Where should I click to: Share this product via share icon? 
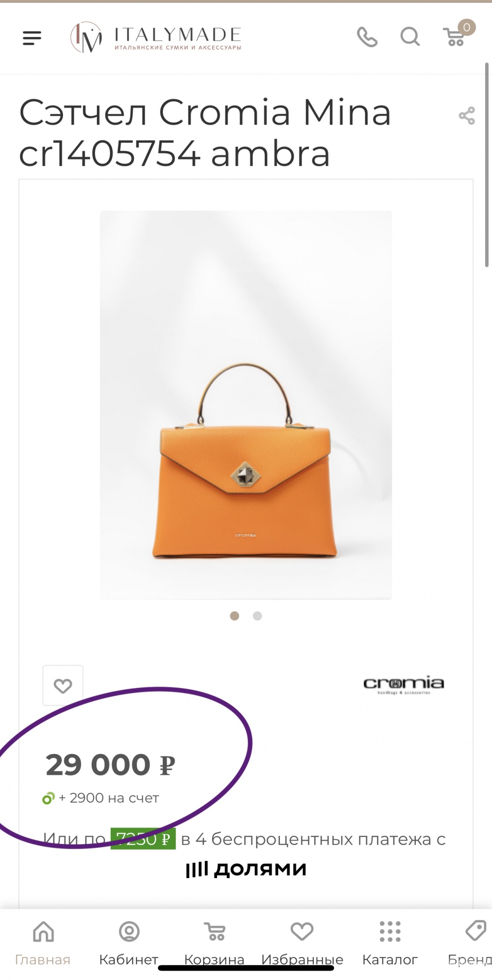pyautogui.click(x=467, y=116)
